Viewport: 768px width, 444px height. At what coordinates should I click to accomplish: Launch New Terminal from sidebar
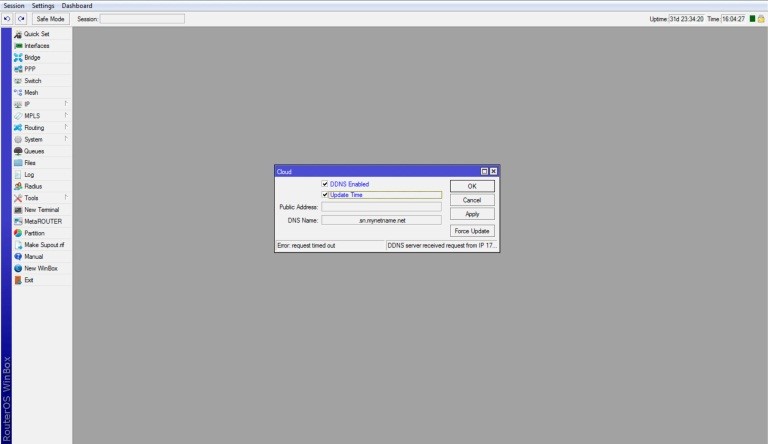[18, 210]
